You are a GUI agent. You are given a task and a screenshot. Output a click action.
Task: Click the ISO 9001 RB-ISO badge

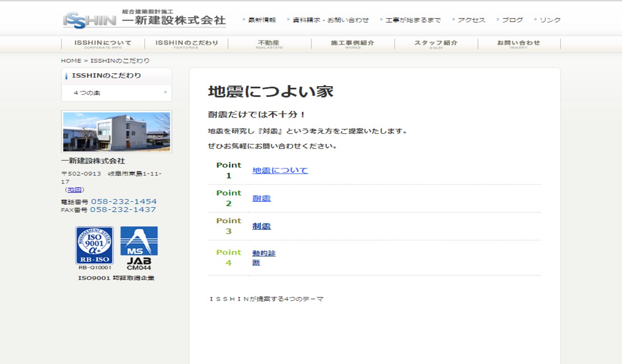pyautogui.click(x=94, y=248)
